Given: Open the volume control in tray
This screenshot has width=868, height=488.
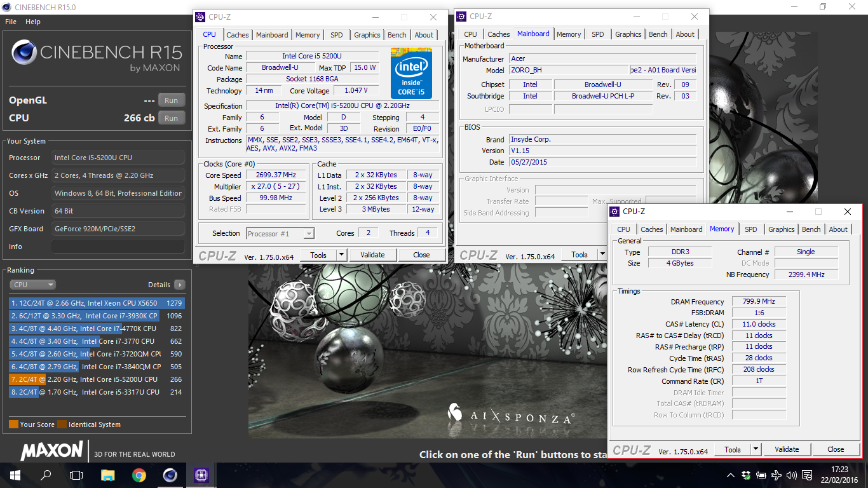Looking at the screenshot, I should point(792,475).
